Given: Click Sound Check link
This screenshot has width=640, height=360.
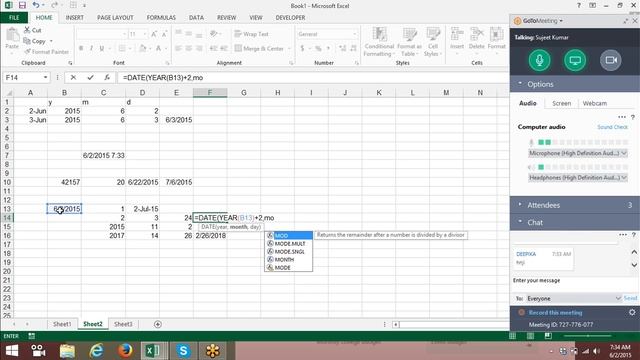Looking at the screenshot, I should 612,127.
